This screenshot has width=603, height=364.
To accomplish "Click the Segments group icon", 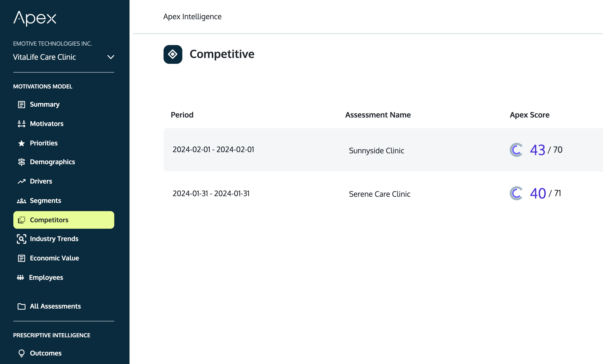I will coord(22,201).
